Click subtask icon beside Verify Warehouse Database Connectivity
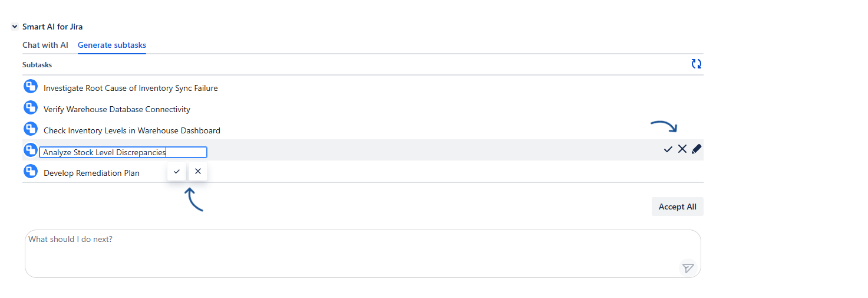 (31, 108)
